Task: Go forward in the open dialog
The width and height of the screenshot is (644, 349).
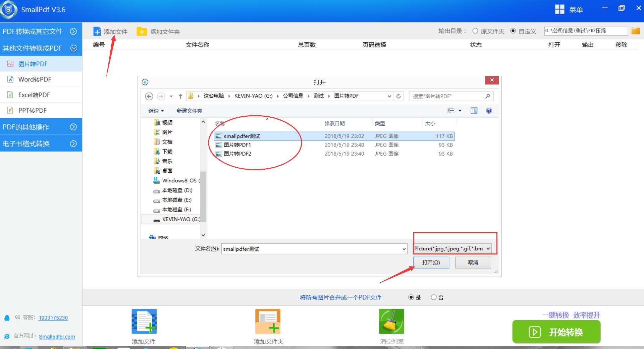Action: pos(161,96)
